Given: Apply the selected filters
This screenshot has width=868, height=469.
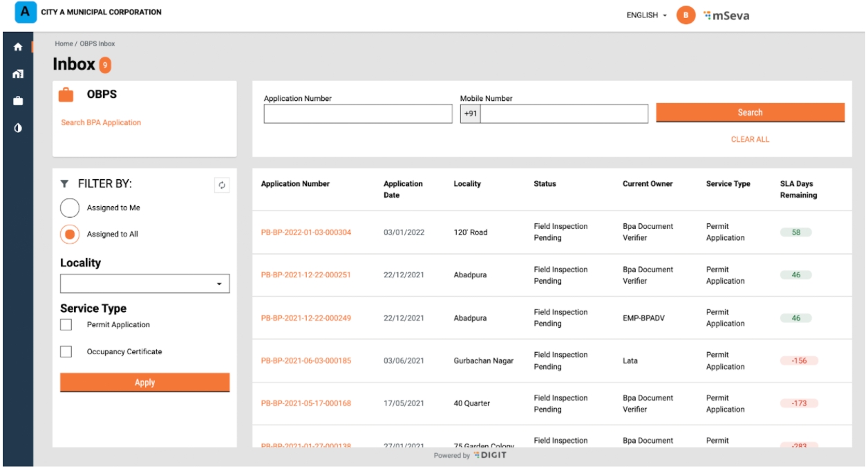Looking at the screenshot, I should [144, 383].
